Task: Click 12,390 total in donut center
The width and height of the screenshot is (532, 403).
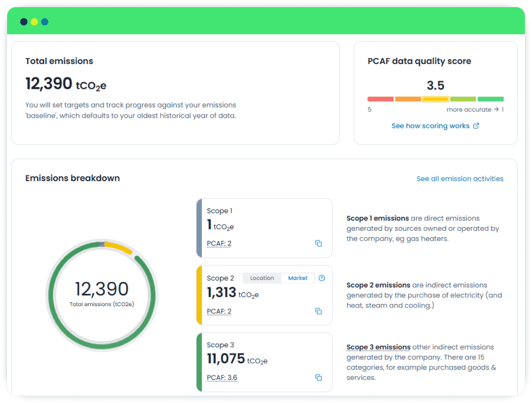Action: 102,289
